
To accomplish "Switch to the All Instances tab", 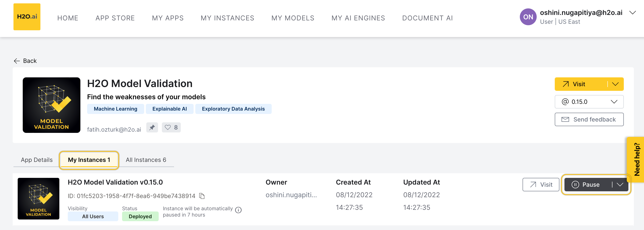I will tap(146, 160).
